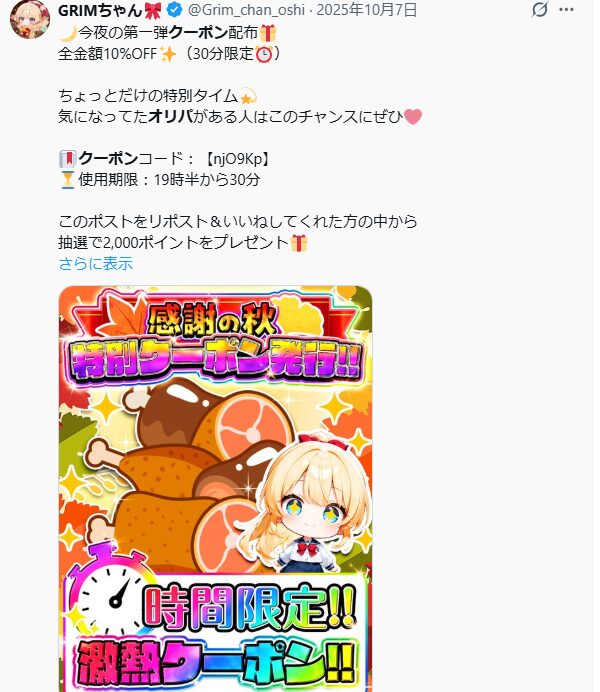The height and width of the screenshot is (692, 600).
Task: Open the 感謝の秋 coupon banner image
Action: coord(215,489)
